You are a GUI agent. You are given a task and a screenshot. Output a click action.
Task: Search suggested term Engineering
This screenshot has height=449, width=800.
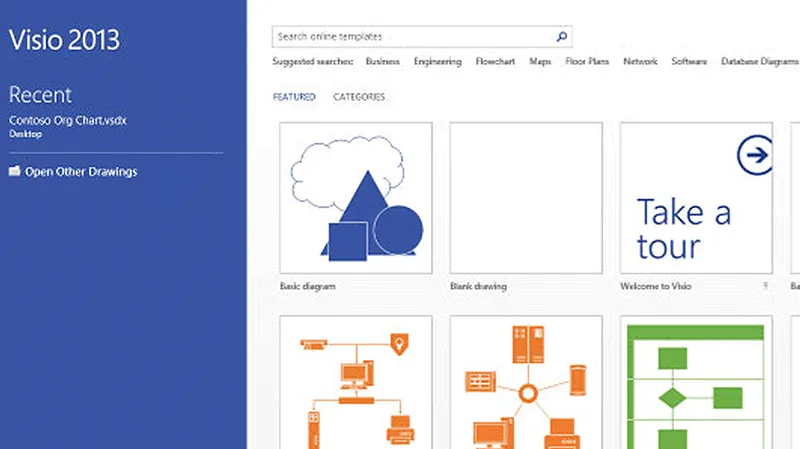click(438, 61)
